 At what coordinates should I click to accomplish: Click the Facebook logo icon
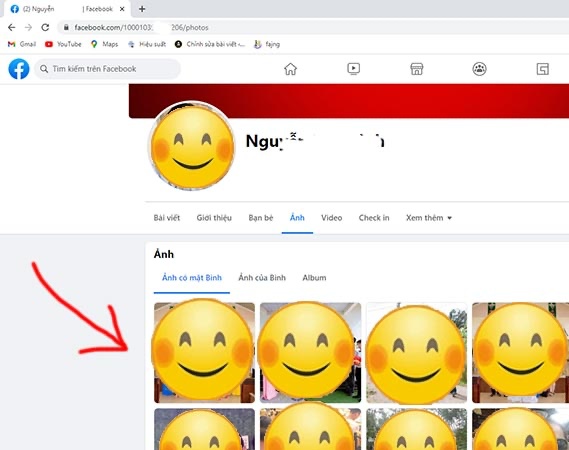[19, 69]
